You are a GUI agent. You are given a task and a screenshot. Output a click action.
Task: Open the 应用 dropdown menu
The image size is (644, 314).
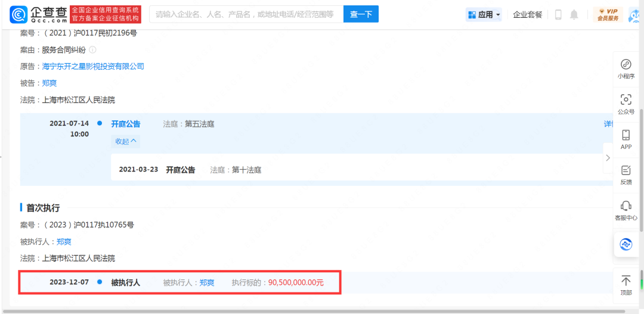485,15
